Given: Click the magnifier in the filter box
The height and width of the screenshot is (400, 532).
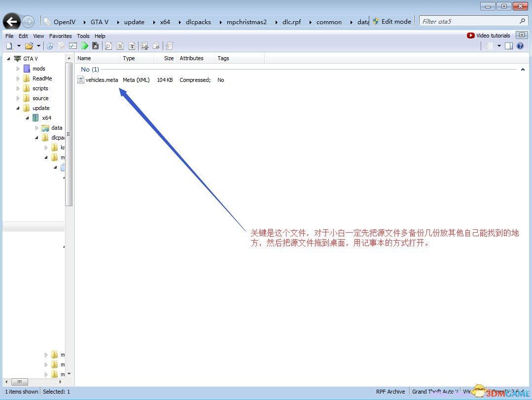Looking at the screenshot, I should [522, 21].
